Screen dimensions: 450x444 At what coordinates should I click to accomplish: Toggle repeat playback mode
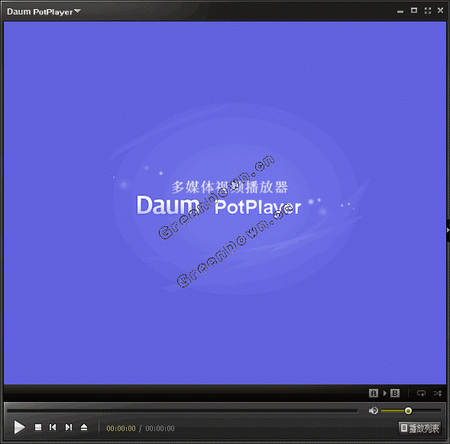click(x=421, y=393)
